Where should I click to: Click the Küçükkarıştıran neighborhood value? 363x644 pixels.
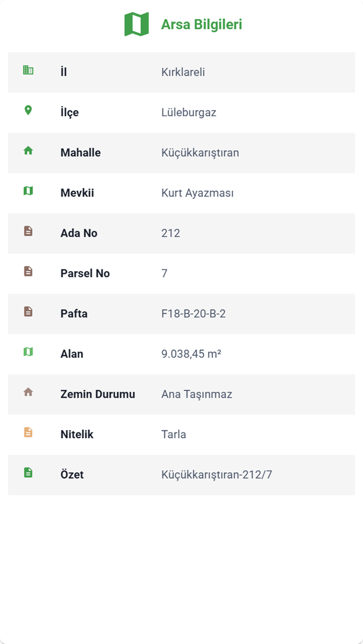(200, 153)
